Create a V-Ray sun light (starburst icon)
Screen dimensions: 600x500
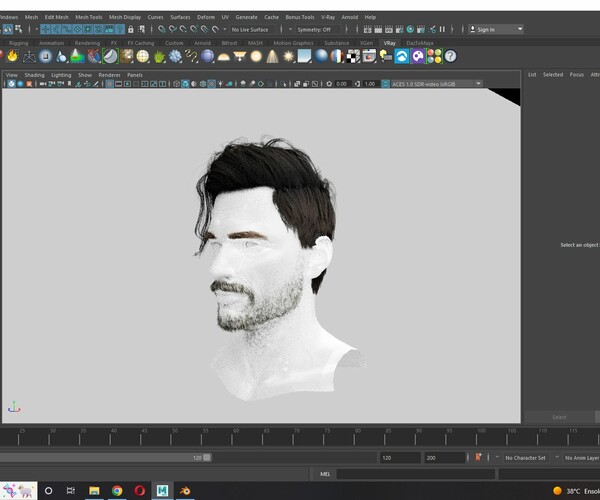289,57
